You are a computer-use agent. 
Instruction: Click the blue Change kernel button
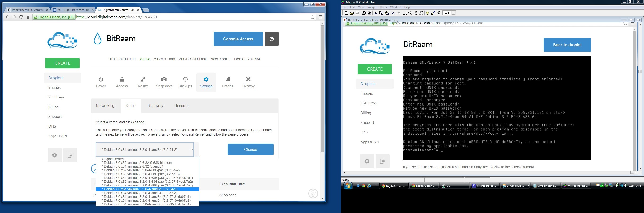coord(250,150)
